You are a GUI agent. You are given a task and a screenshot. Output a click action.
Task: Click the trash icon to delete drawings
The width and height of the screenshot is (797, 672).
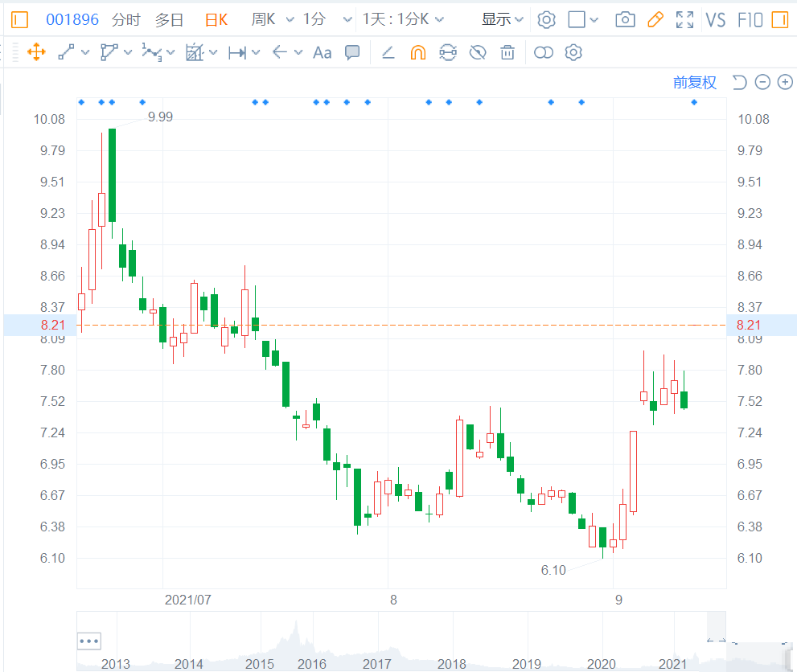point(507,53)
